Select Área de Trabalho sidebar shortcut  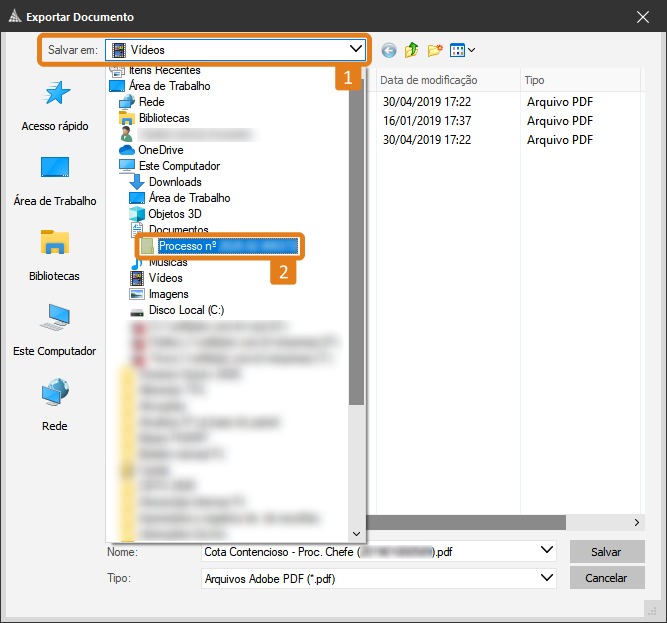click(x=55, y=180)
